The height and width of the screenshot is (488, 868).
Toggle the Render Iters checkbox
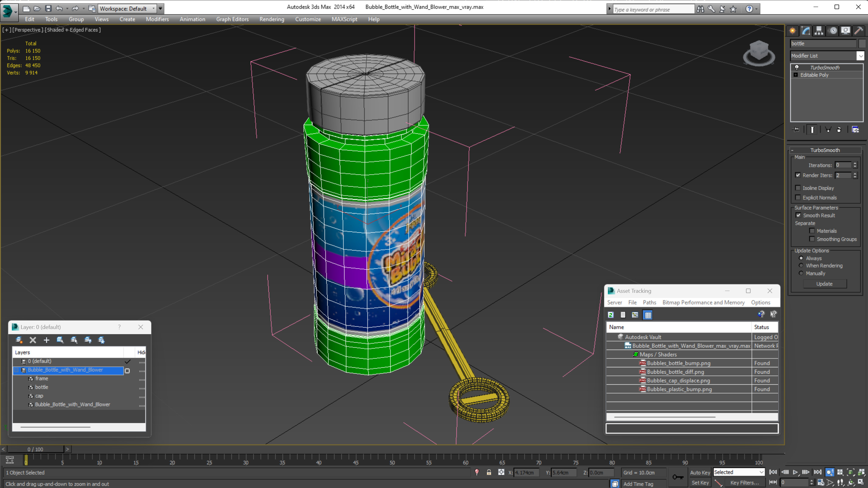click(x=798, y=175)
